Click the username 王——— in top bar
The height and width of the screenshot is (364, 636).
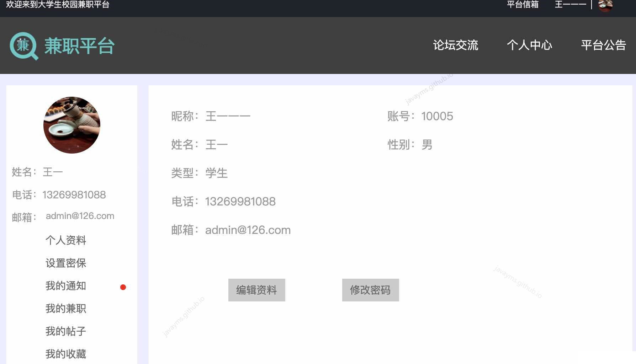pyautogui.click(x=571, y=5)
